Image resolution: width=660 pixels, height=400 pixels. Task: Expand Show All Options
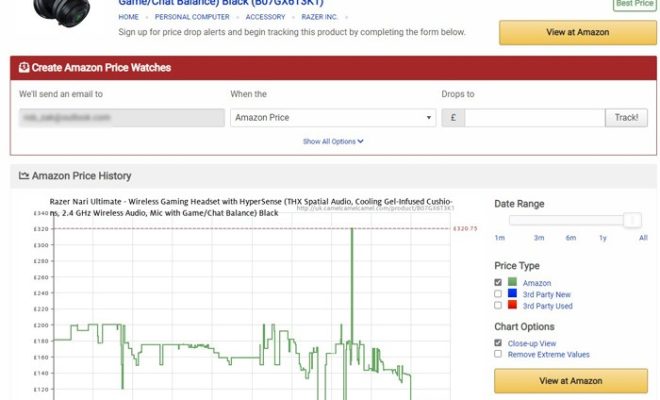pyautogui.click(x=333, y=141)
